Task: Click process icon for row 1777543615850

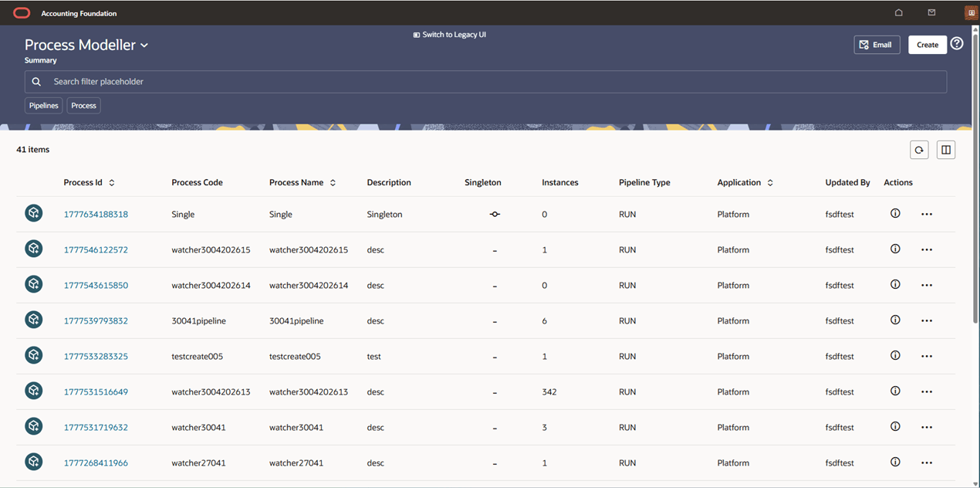Action: point(34,284)
